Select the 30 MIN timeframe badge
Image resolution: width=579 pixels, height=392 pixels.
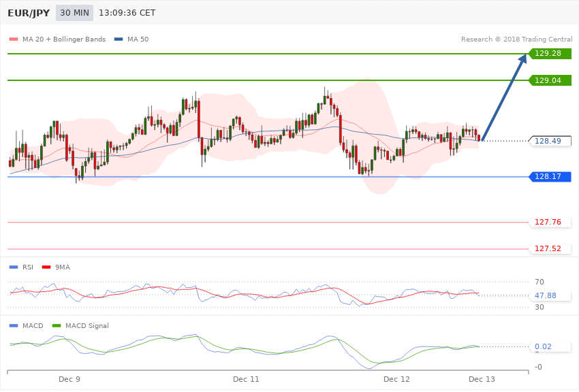[x=75, y=13]
